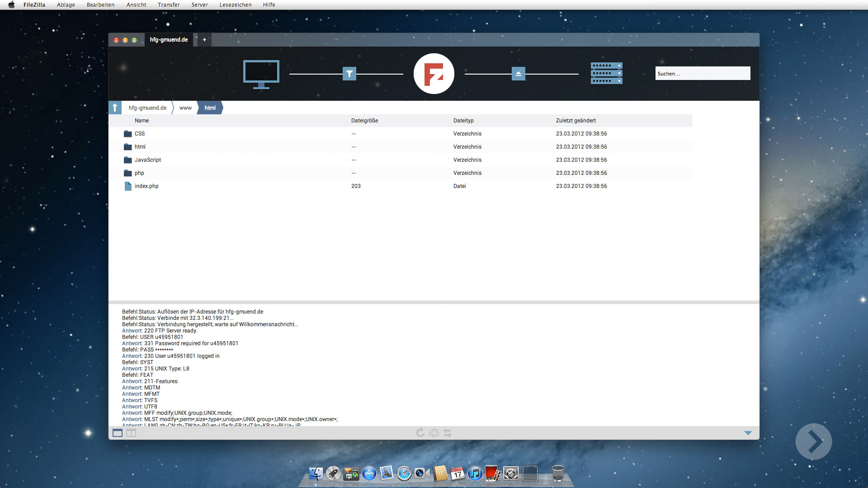Open the filter icon on the connection line
The height and width of the screenshot is (488, 868).
click(350, 74)
